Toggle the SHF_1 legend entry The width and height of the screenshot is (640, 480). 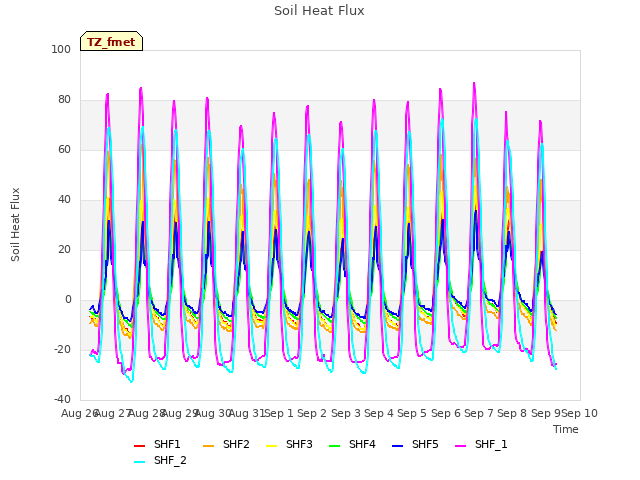tap(481, 444)
